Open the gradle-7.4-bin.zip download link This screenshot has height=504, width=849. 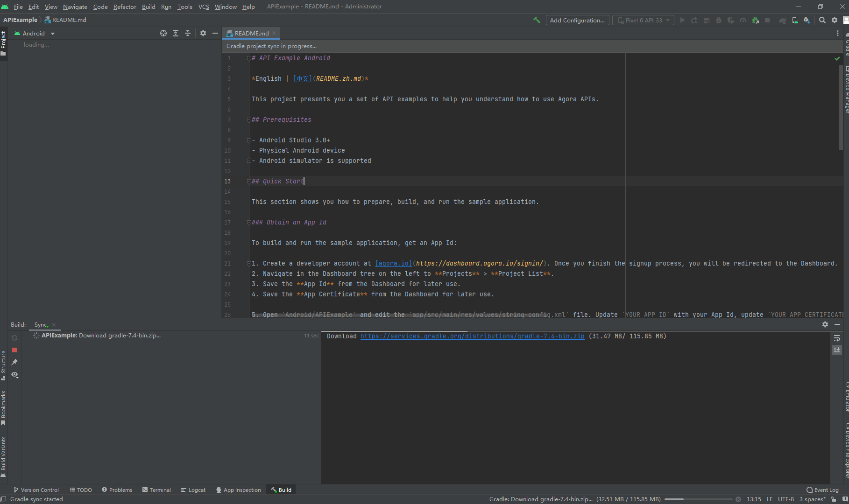pyautogui.click(x=472, y=336)
